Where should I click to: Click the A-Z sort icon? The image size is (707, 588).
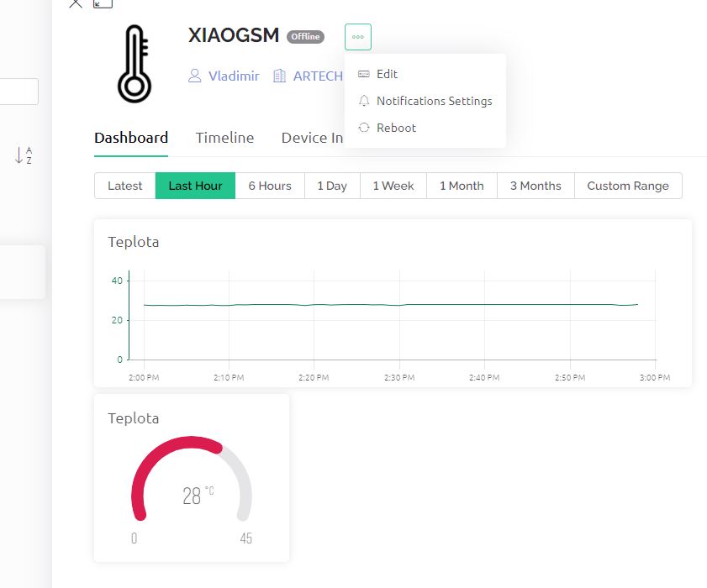click(x=23, y=155)
